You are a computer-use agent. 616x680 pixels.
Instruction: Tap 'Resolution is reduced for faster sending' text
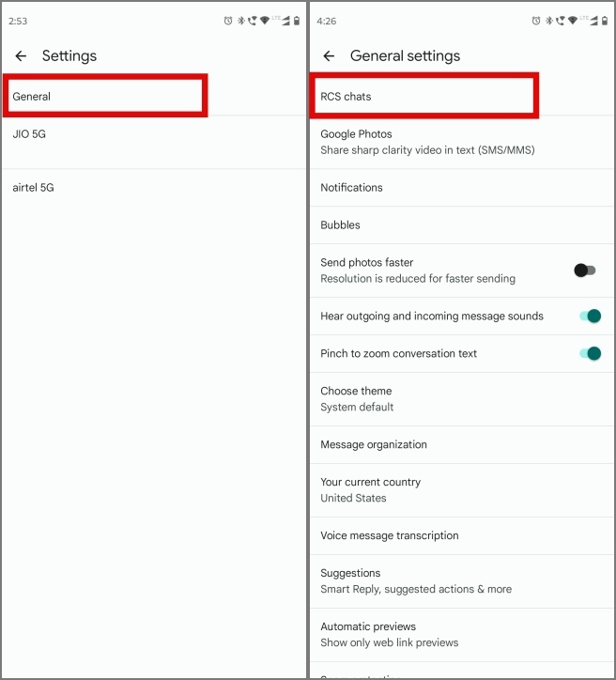tap(418, 278)
